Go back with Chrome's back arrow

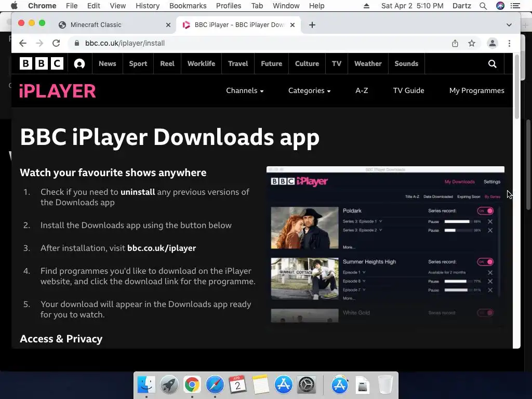[x=23, y=43]
